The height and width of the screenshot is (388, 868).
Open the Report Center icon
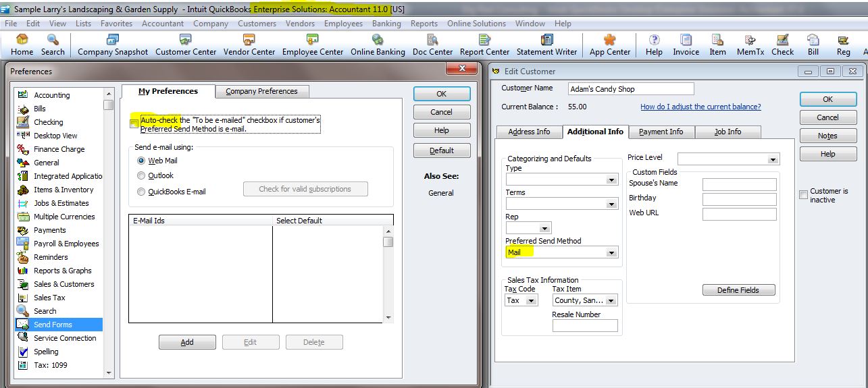(484, 45)
